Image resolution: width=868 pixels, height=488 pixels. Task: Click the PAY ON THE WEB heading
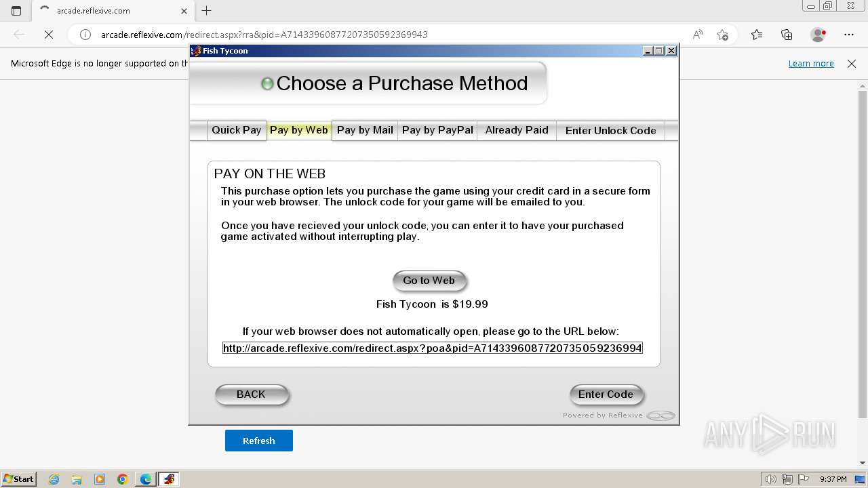(270, 174)
